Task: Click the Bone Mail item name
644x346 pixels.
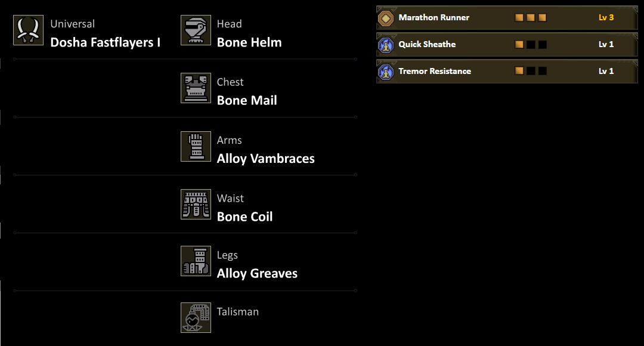Action: click(x=247, y=100)
